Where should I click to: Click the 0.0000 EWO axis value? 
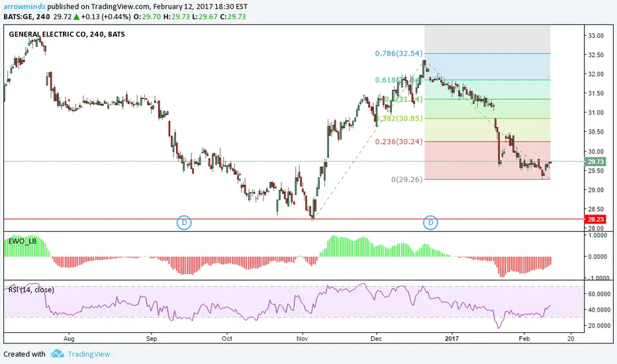click(x=599, y=257)
